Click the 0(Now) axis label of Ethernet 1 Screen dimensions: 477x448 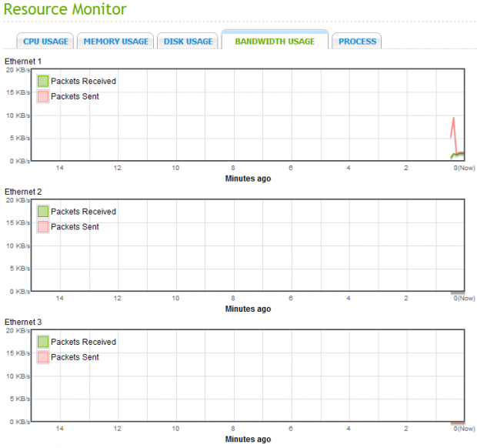[x=464, y=168]
